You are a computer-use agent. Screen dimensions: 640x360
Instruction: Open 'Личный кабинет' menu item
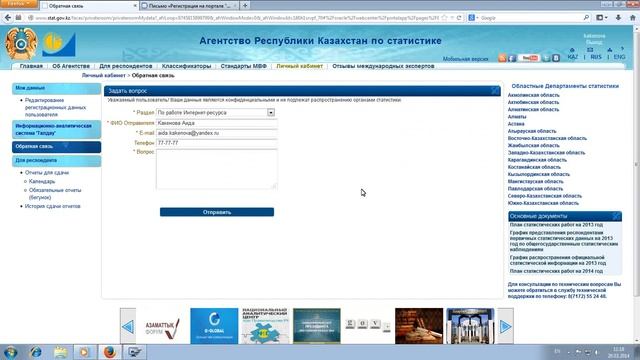300,66
